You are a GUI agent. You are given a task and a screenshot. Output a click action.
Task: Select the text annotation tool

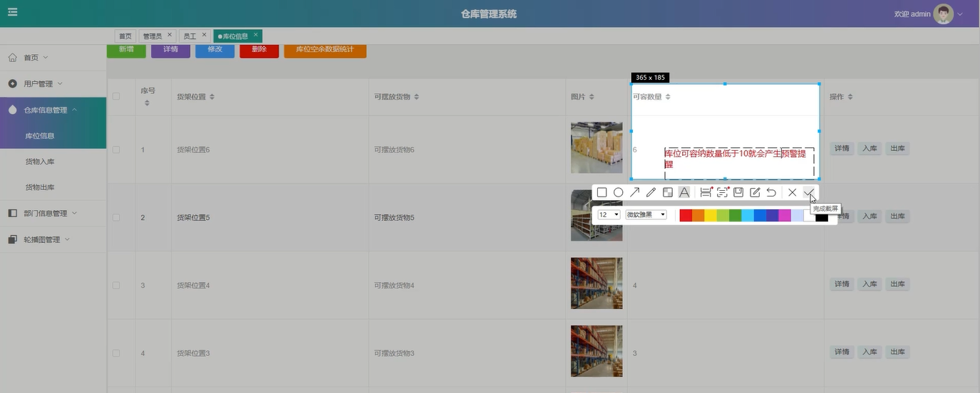tap(684, 192)
